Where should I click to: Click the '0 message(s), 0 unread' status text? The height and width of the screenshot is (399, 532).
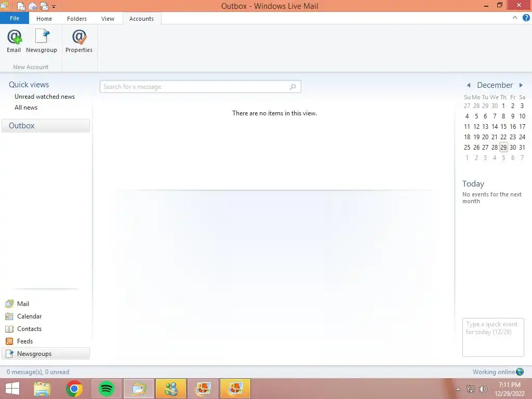click(37, 372)
